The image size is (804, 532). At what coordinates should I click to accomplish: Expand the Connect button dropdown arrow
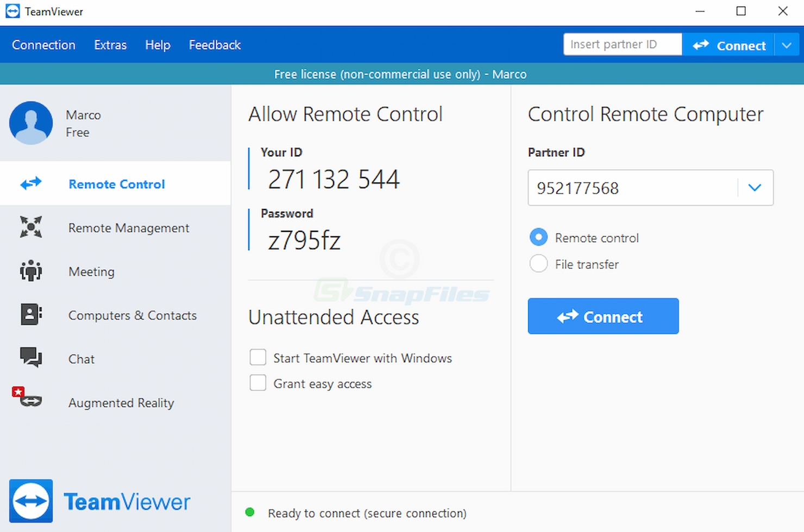(x=786, y=45)
